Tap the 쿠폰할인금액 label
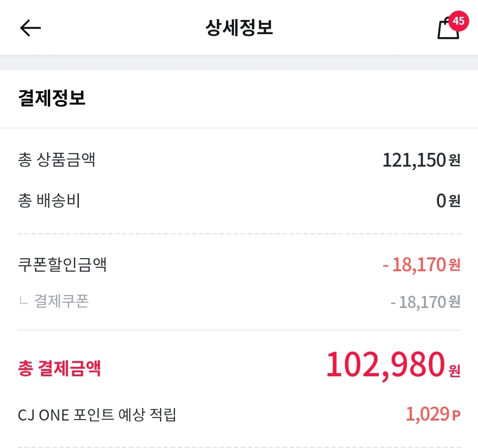Viewport: 478px width, 448px height. click(x=62, y=265)
